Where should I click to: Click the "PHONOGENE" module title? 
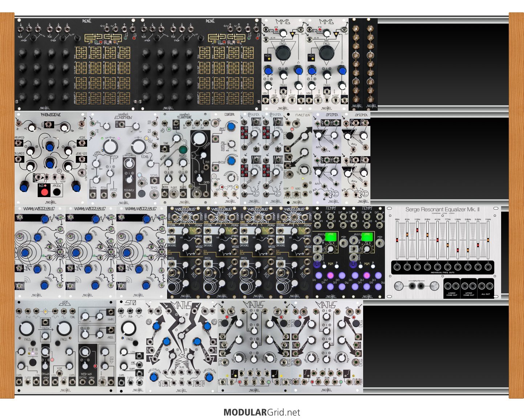click(50, 115)
